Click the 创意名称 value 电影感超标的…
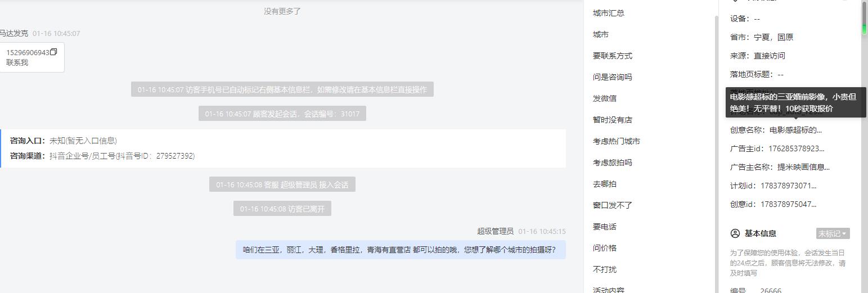The image size is (868, 293). pos(795,130)
